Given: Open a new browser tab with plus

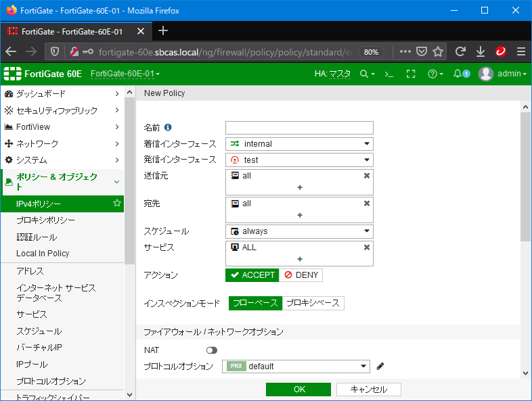Looking at the screenshot, I should click(163, 31).
